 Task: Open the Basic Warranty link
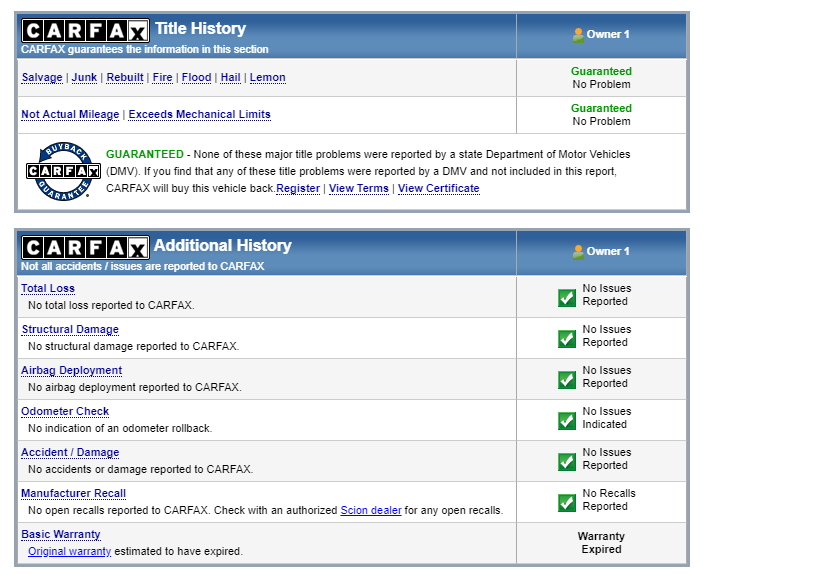(x=61, y=535)
